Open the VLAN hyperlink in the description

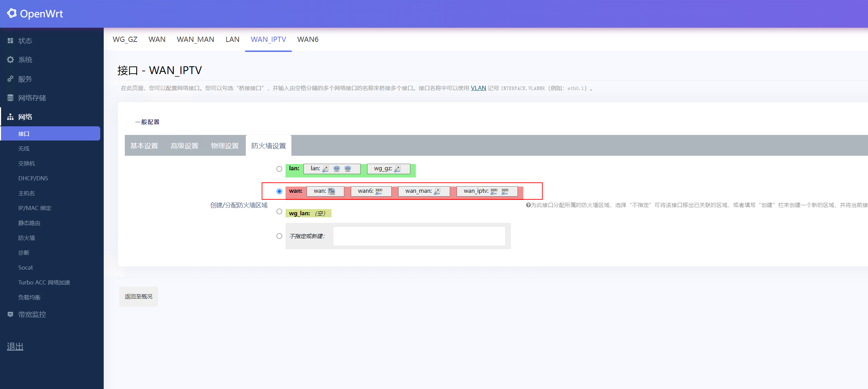(478, 88)
